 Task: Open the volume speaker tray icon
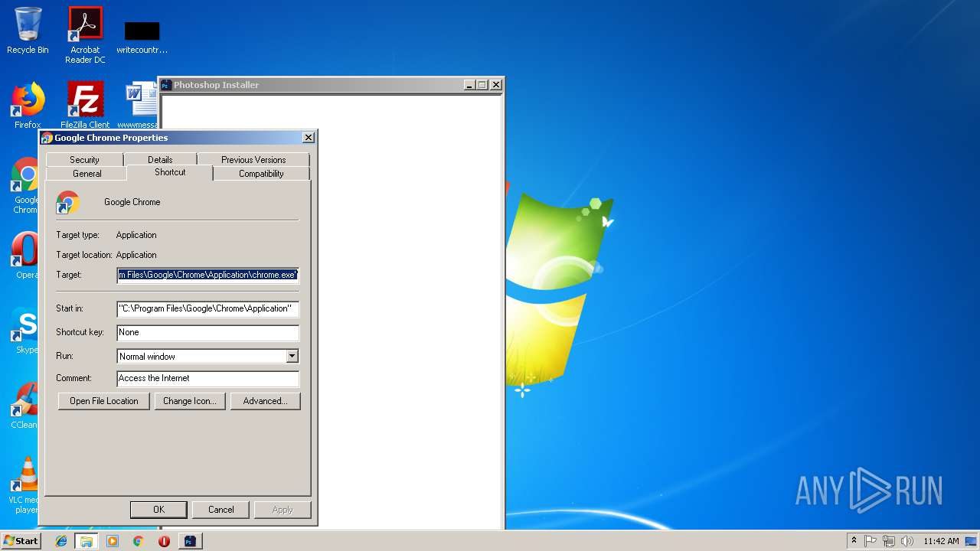[907, 541]
